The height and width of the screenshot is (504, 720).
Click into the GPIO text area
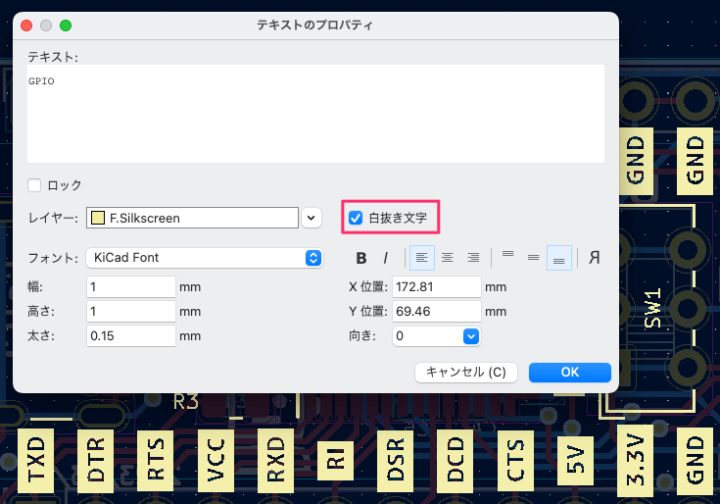click(315, 113)
